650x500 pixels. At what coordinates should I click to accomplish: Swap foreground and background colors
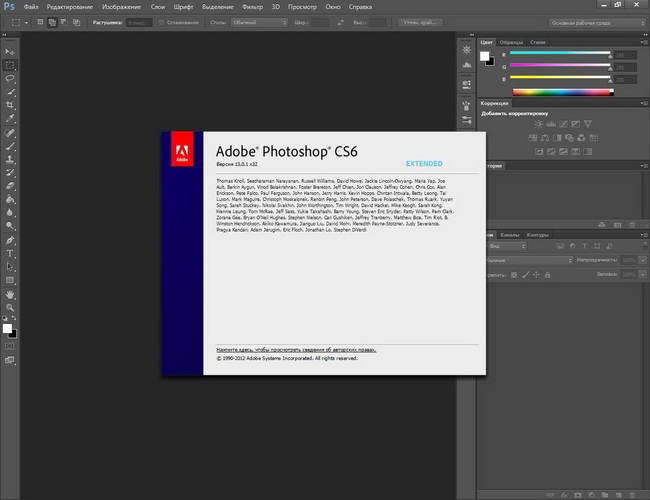[x=14, y=318]
